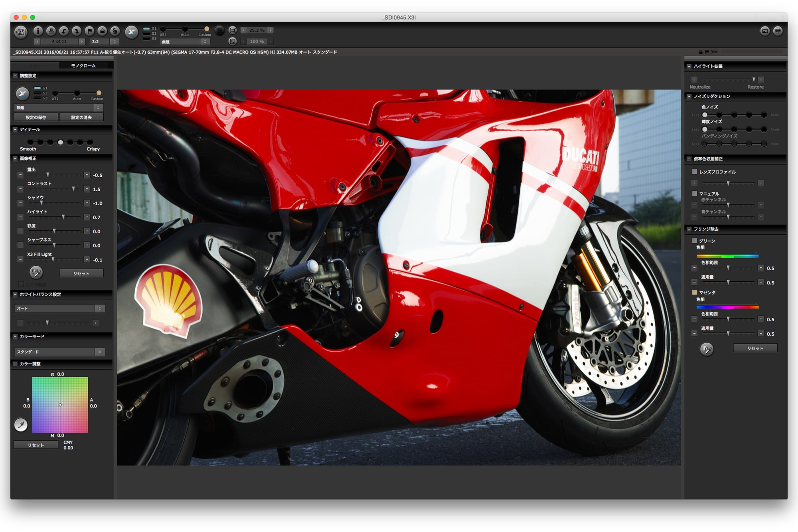Screen dimensions: 798x532
Task: Click the print icon in toolbar
Action: pos(51,31)
